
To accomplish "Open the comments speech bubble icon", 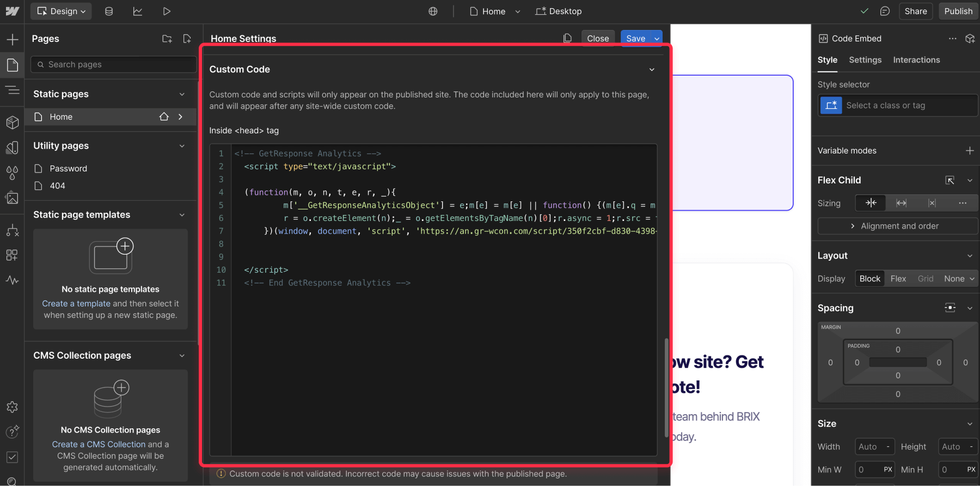I will pos(885,11).
